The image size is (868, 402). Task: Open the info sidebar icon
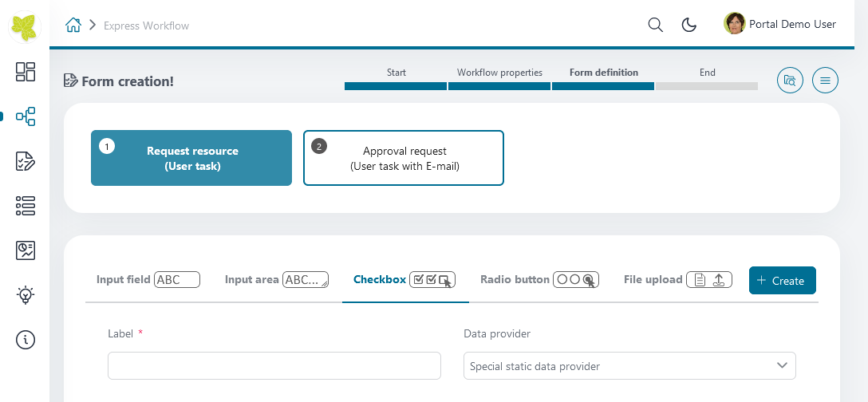pos(26,340)
